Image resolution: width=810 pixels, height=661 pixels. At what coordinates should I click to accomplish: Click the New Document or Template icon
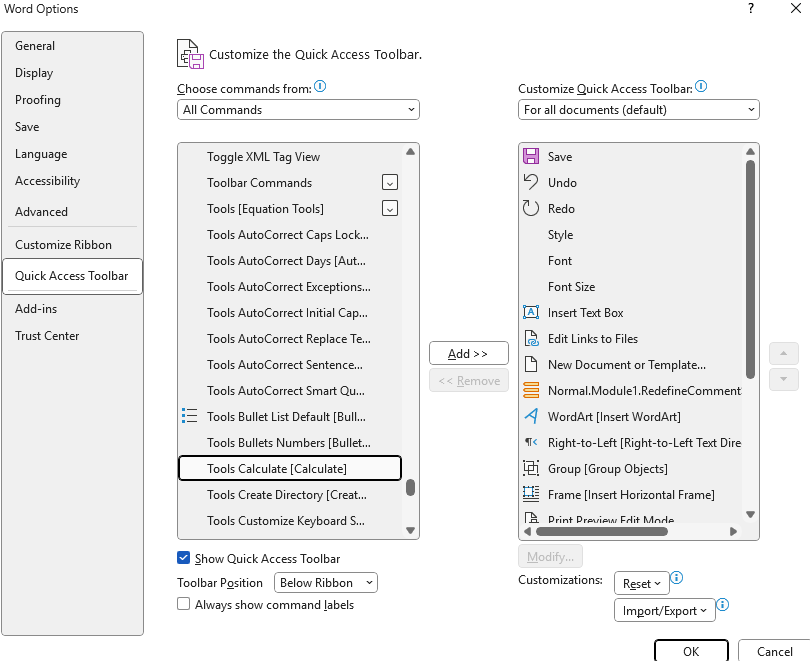point(531,364)
